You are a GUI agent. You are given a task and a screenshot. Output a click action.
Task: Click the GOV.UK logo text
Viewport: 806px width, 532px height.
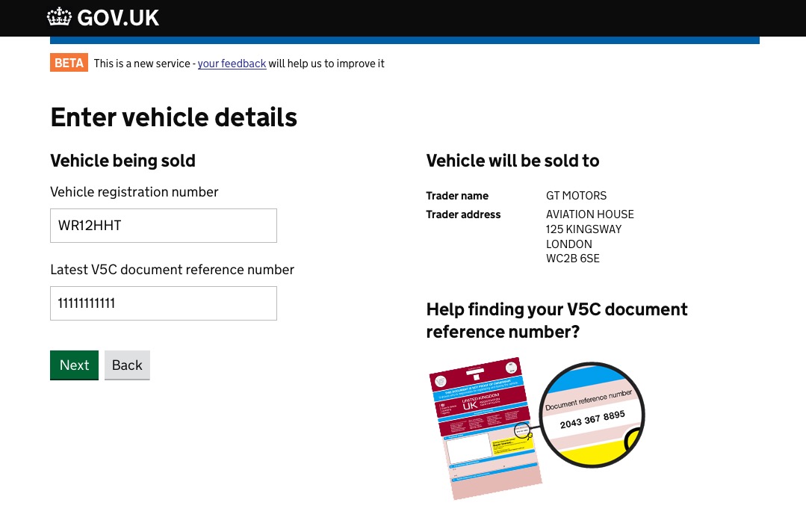(x=120, y=17)
